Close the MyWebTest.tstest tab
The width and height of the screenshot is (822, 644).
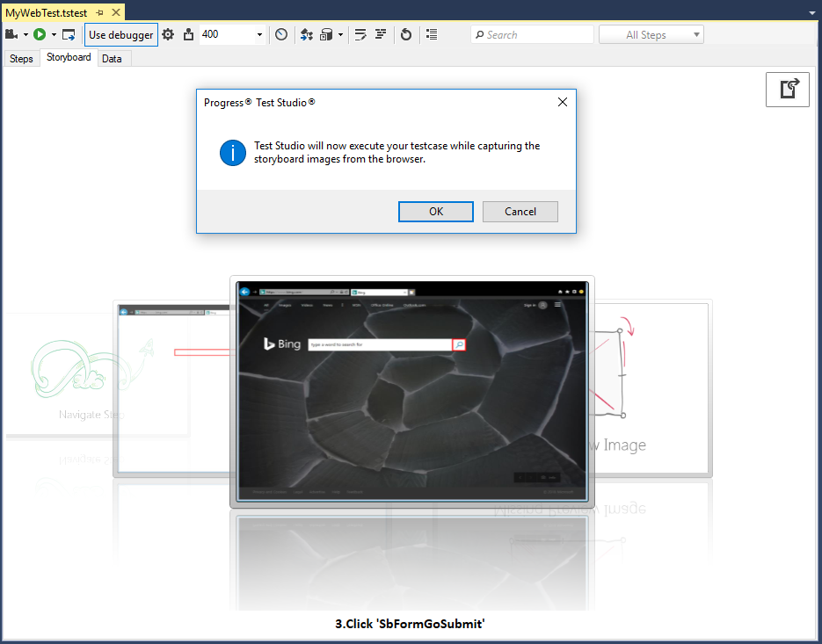pos(116,12)
